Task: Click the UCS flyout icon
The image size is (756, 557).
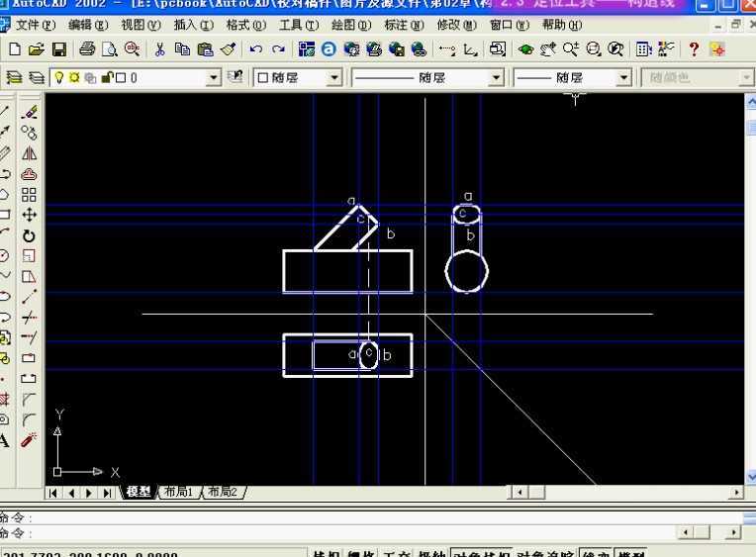Action: (x=470, y=49)
